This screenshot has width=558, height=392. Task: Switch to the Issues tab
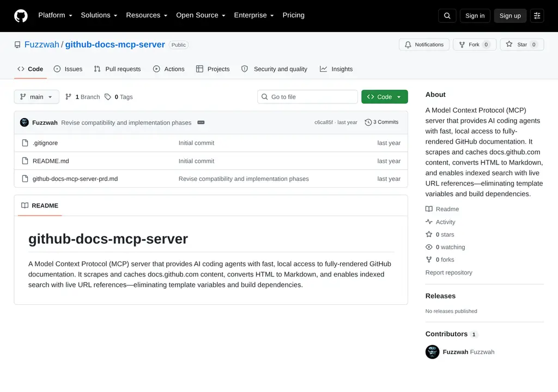[68, 69]
